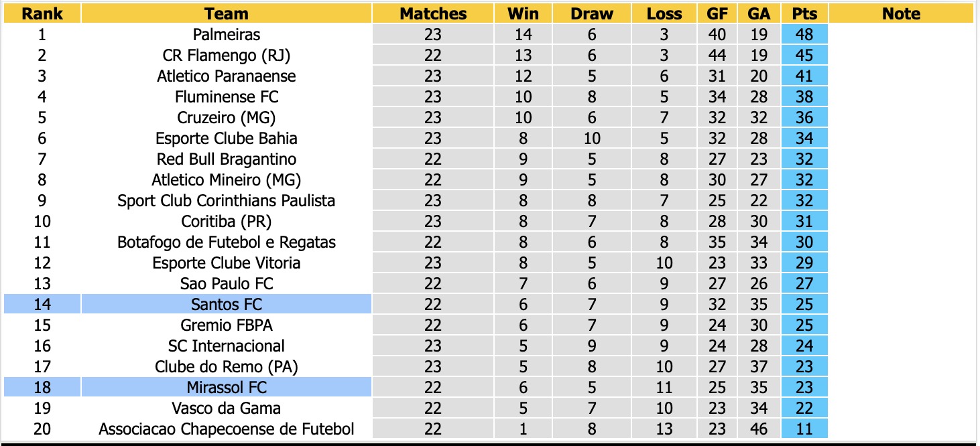Viewport: 980px width, 446px height.
Task: Select Atletico Paranaense in the table
Action: pos(227,76)
